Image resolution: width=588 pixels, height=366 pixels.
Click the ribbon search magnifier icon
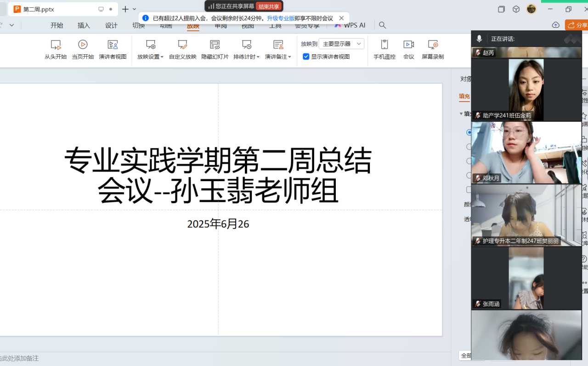coord(382,25)
